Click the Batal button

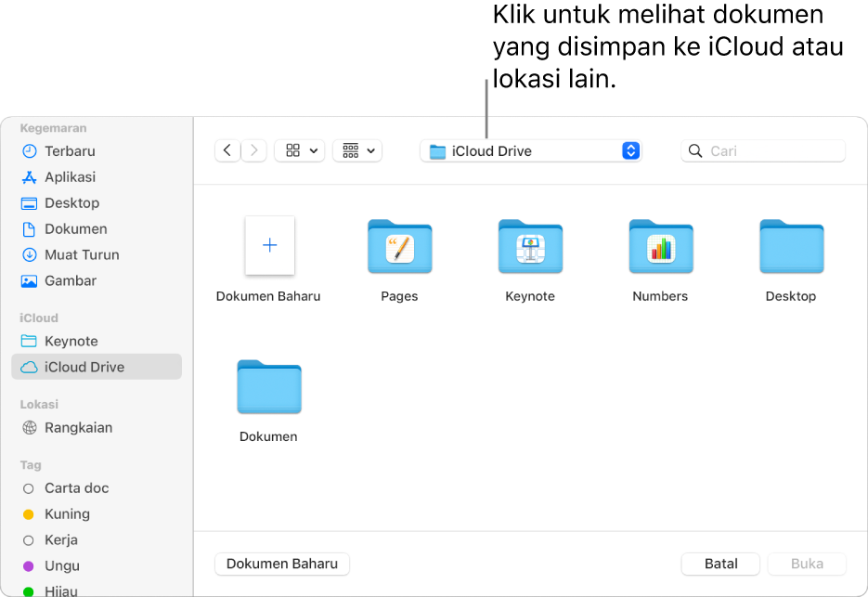(x=720, y=564)
